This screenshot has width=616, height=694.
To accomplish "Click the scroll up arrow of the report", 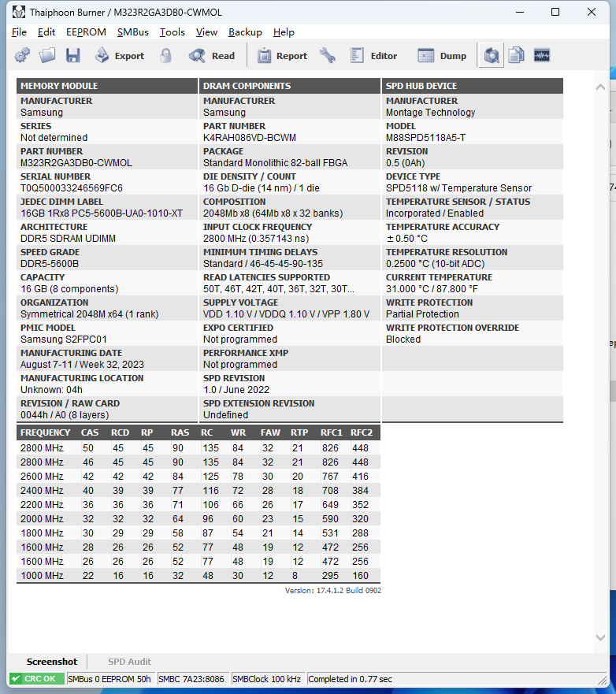I will tap(600, 87).
